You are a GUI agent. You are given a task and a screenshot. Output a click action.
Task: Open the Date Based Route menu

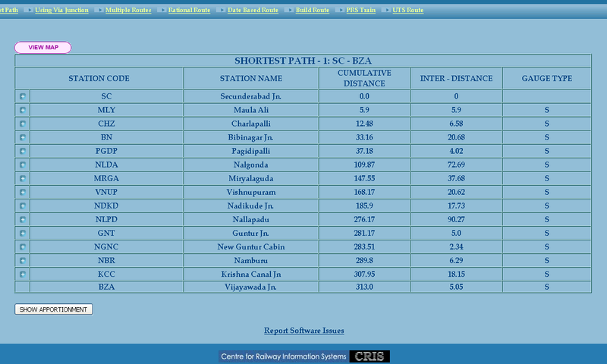253,10
